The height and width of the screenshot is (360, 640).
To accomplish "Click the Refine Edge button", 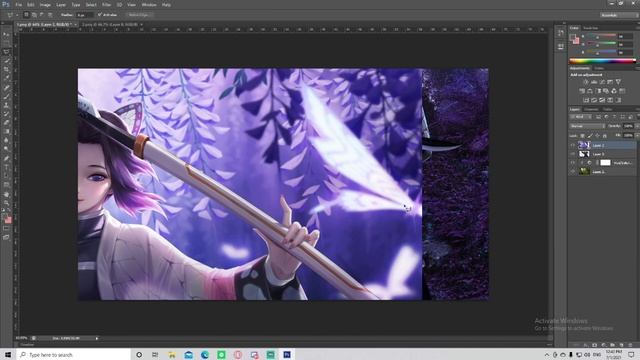I will click(139, 15).
